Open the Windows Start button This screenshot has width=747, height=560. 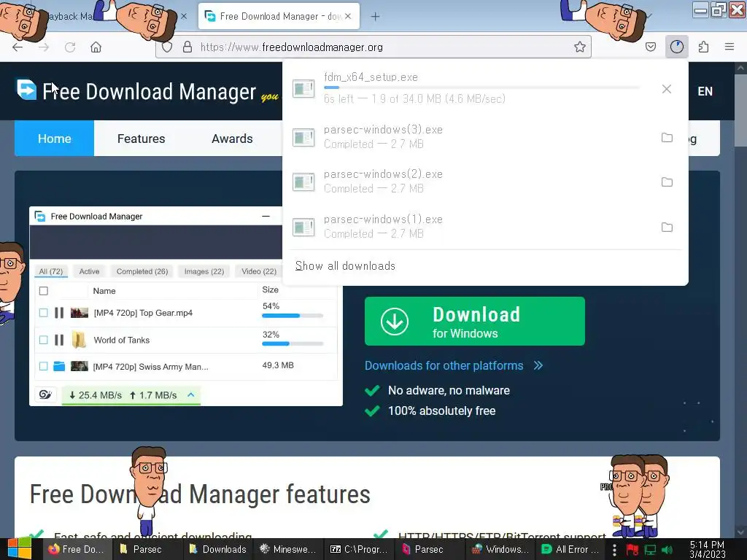pyautogui.click(x=18, y=549)
